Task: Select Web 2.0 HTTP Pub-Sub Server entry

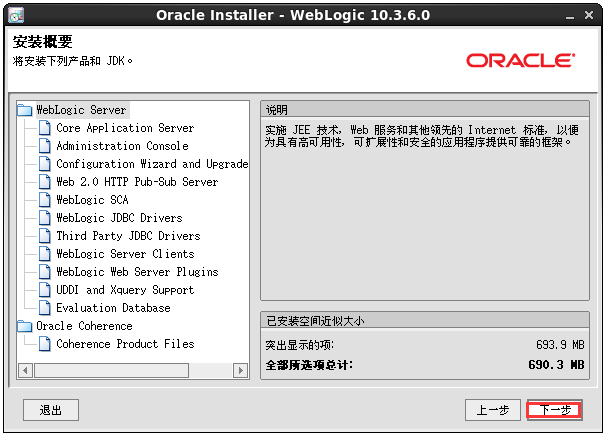Action: (137, 182)
